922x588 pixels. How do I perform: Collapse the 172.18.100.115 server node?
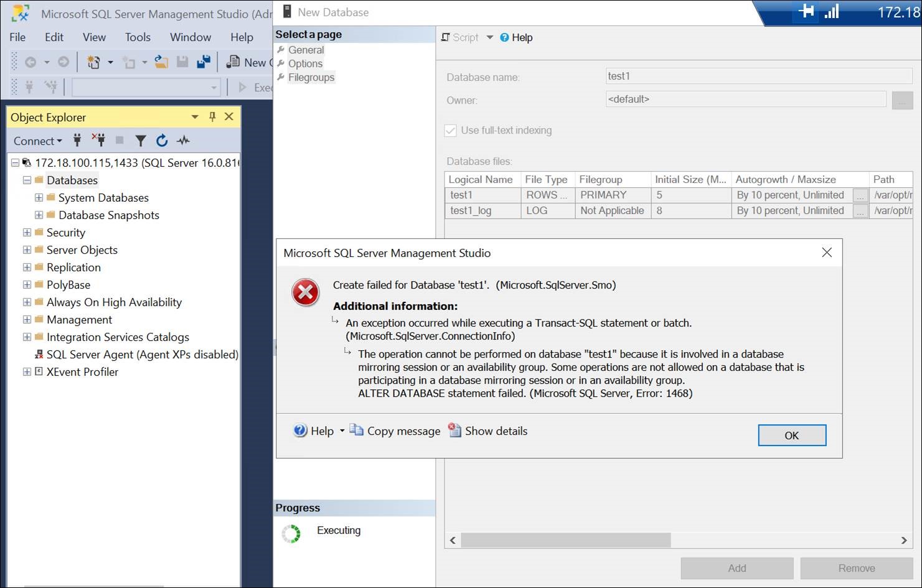pos(15,162)
